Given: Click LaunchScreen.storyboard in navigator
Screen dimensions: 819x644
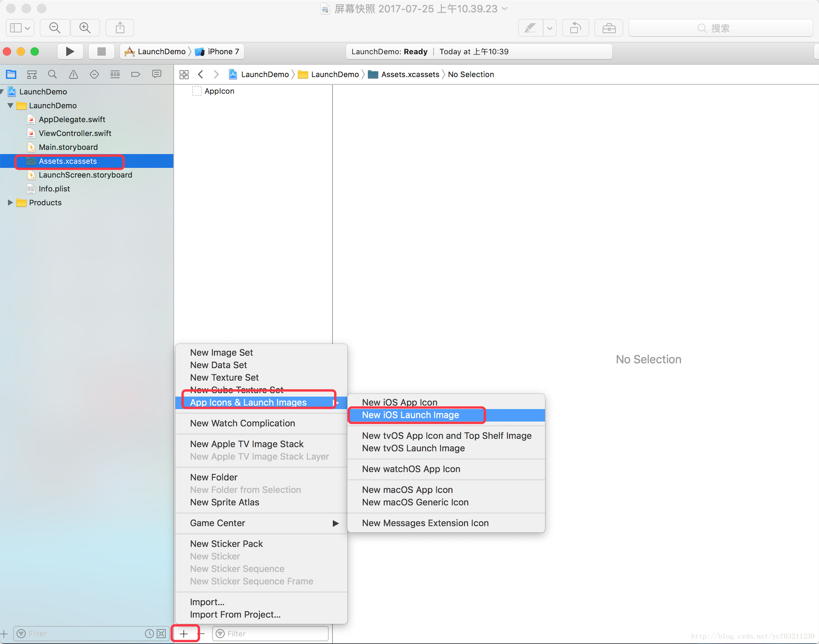Looking at the screenshot, I should pos(85,175).
